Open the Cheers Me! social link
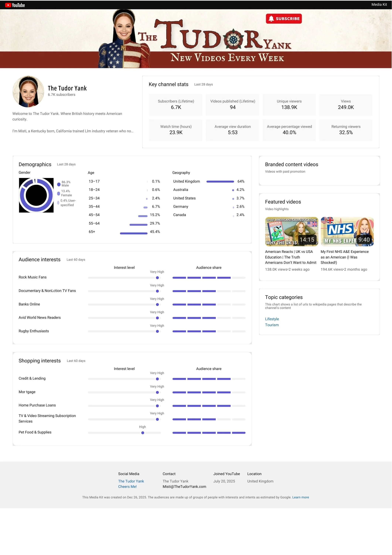This screenshot has width=392, height=555. tap(127, 487)
